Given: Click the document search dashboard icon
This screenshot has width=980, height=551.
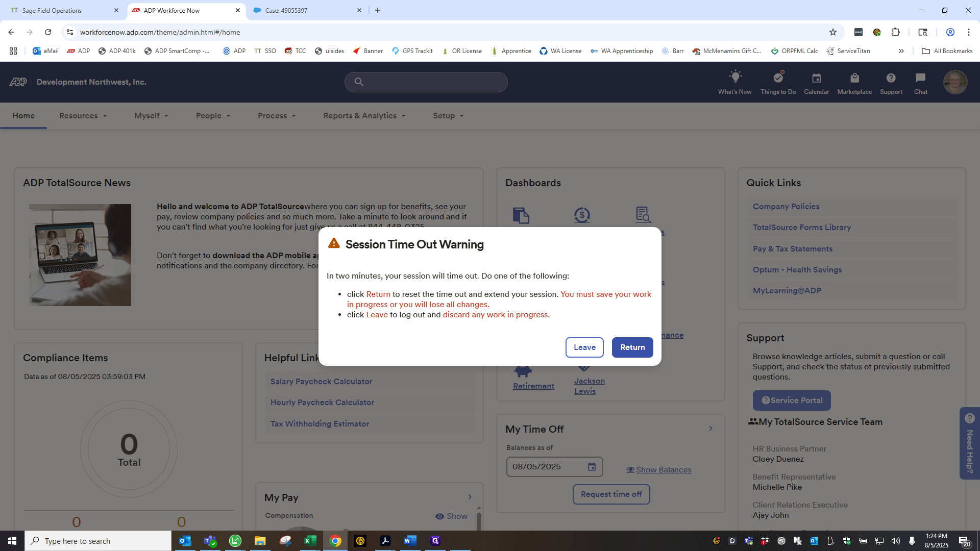Looking at the screenshot, I should tap(643, 215).
